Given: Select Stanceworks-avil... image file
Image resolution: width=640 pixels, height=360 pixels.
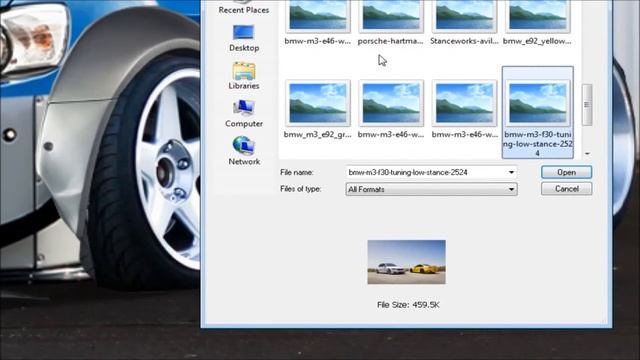Looking at the screenshot, I should 464,22.
